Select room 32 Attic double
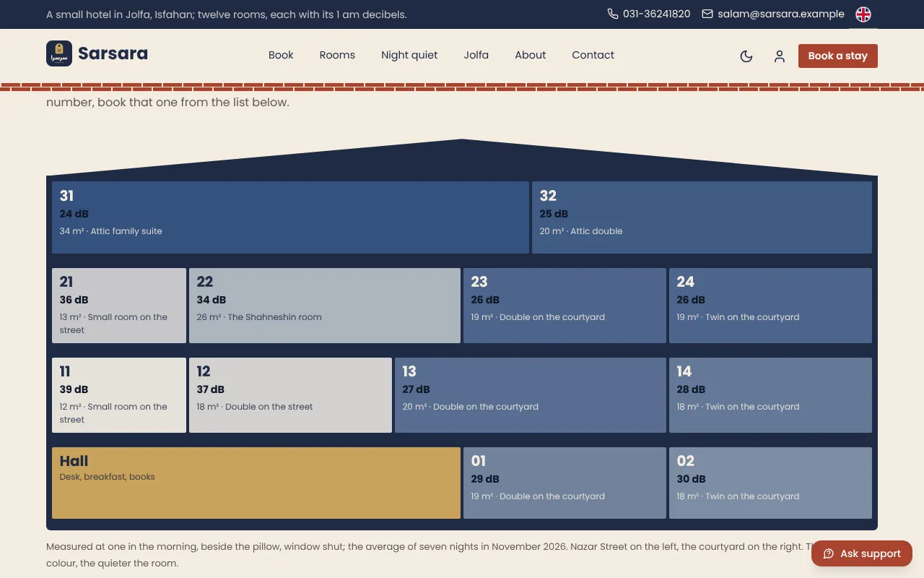 [702, 217]
